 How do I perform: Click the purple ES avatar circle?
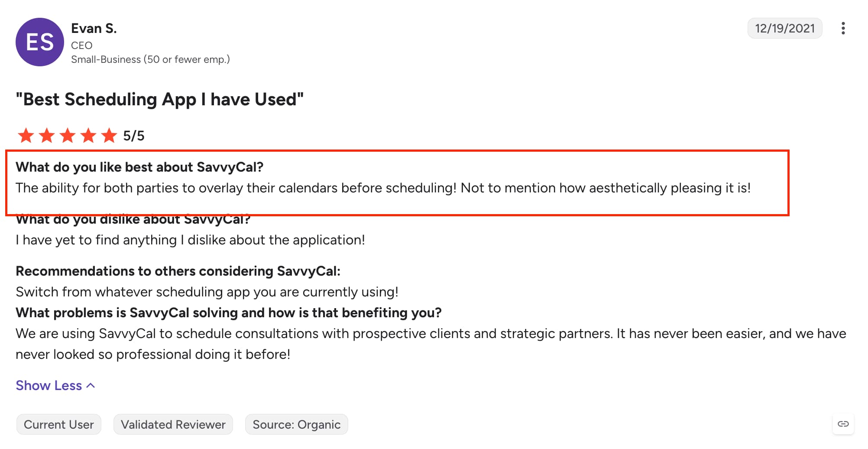[x=40, y=42]
